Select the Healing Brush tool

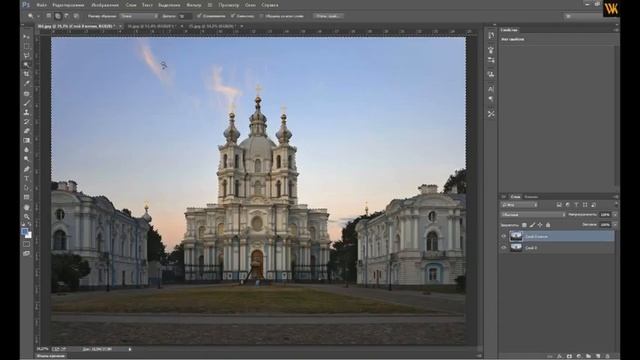[27, 93]
